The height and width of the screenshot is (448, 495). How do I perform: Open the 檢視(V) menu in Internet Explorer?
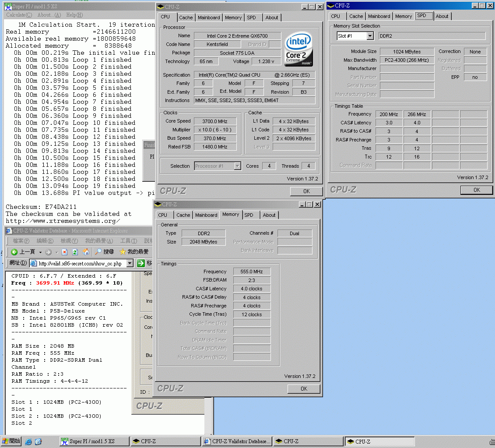69,241
